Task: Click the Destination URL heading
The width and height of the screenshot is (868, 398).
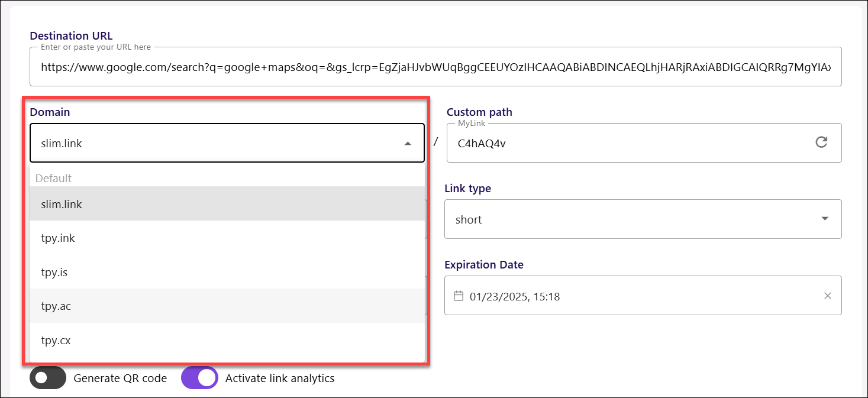Action: tap(71, 36)
